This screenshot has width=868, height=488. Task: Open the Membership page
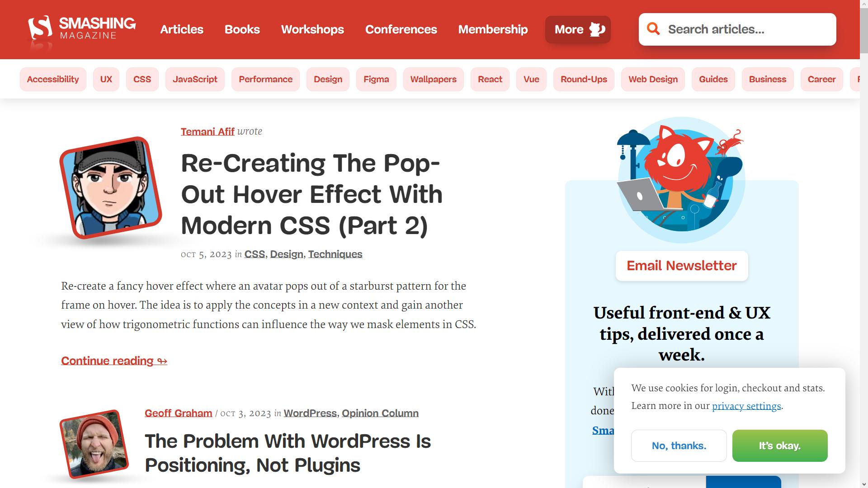(493, 29)
